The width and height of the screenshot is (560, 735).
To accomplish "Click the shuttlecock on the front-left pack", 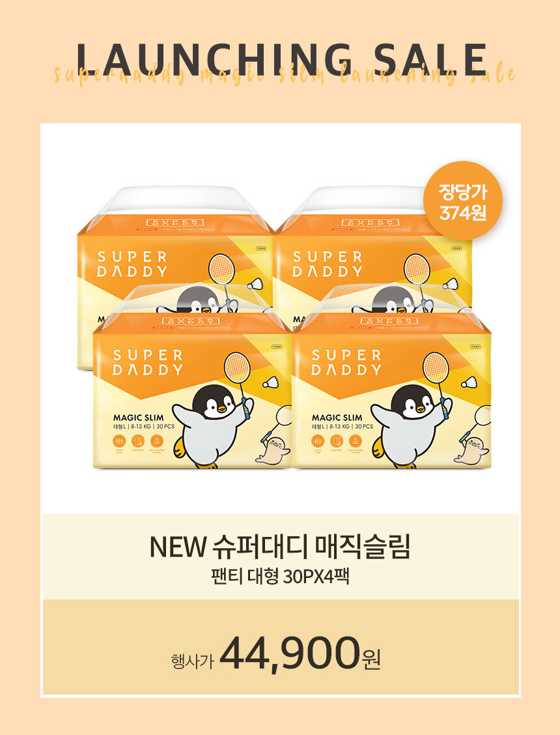I will tap(272, 382).
